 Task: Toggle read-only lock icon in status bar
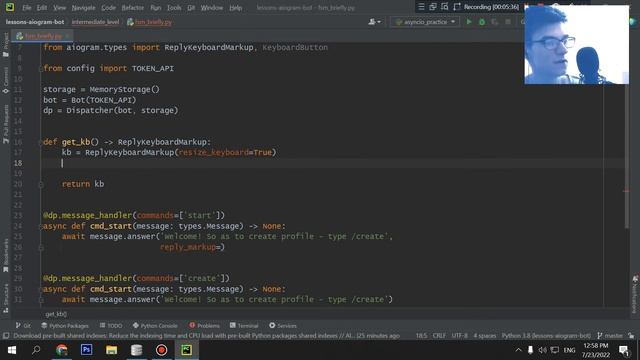[x=631, y=336]
